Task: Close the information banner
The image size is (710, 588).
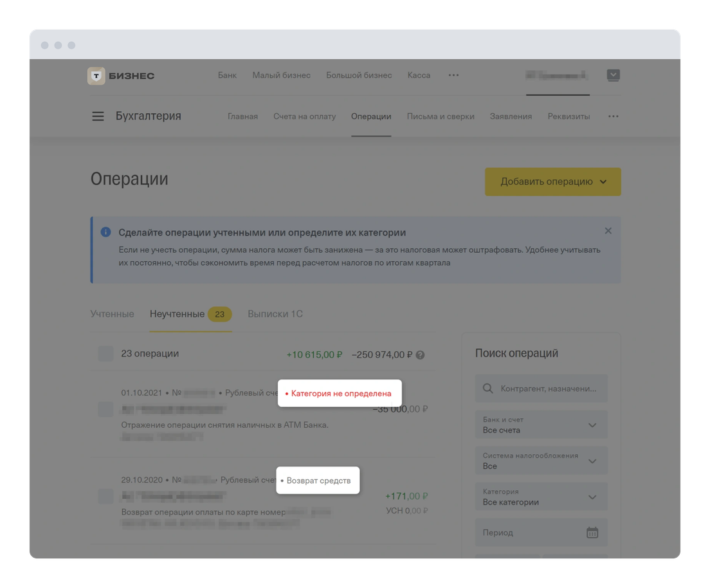Action: tap(608, 231)
